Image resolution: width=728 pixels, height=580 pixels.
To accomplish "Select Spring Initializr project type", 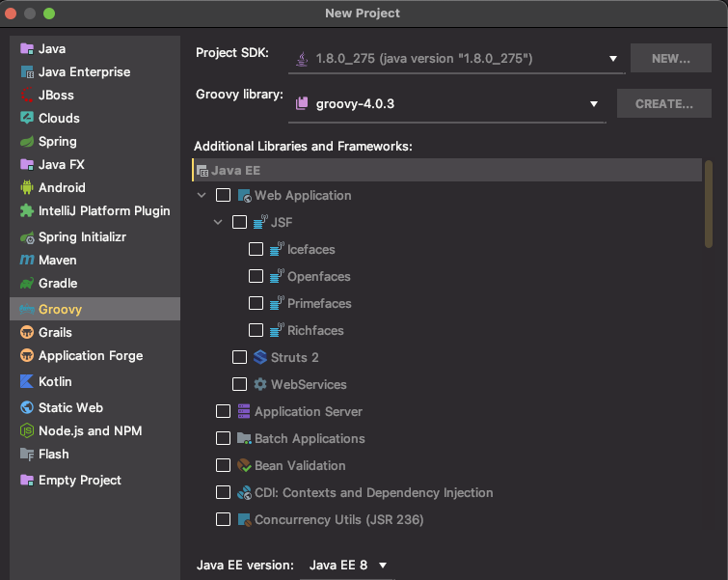I will tap(94, 237).
